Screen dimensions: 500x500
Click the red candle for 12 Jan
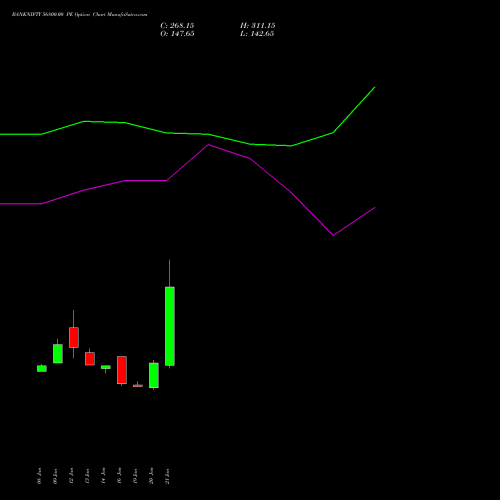[74, 337]
